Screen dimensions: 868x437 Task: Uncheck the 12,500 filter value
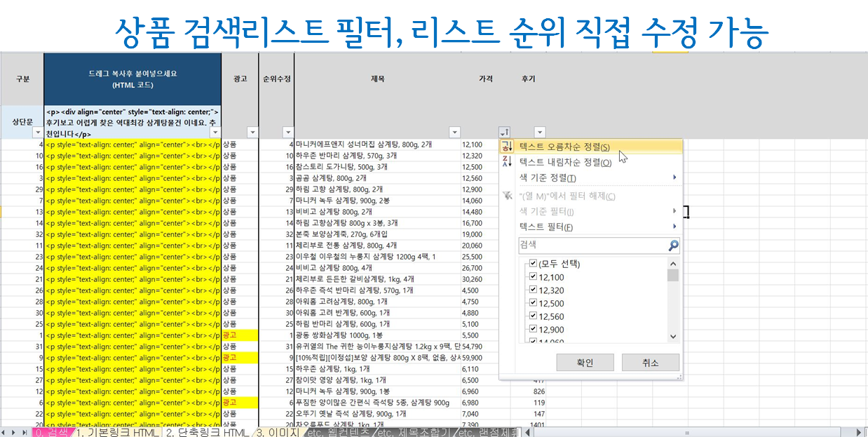pyautogui.click(x=533, y=304)
